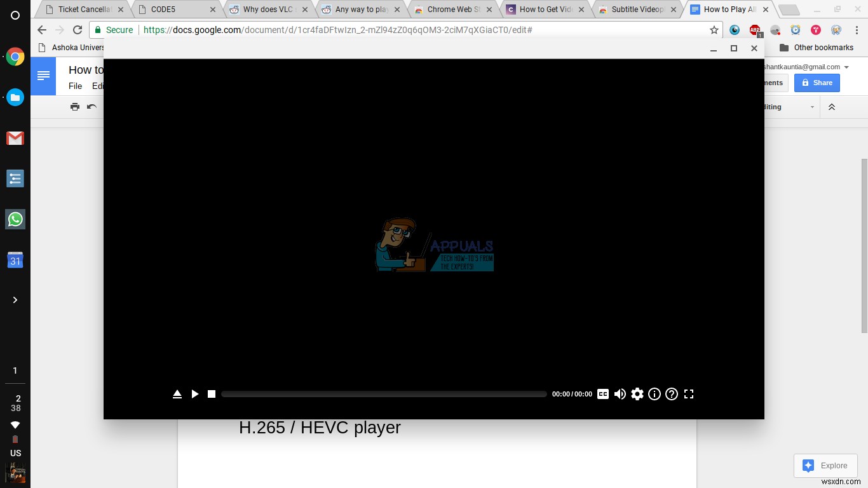Open the Chrome three-dot menu

[x=857, y=30]
